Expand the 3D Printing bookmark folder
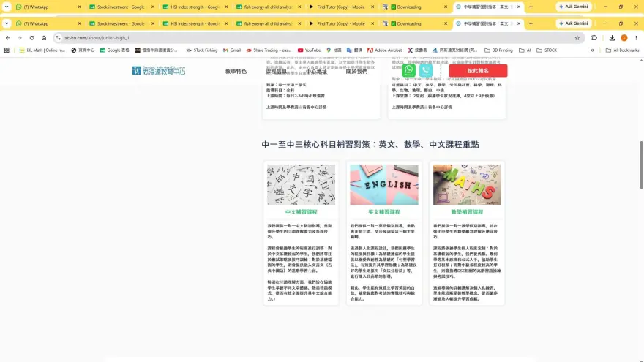The image size is (644, 362). click(498, 50)
